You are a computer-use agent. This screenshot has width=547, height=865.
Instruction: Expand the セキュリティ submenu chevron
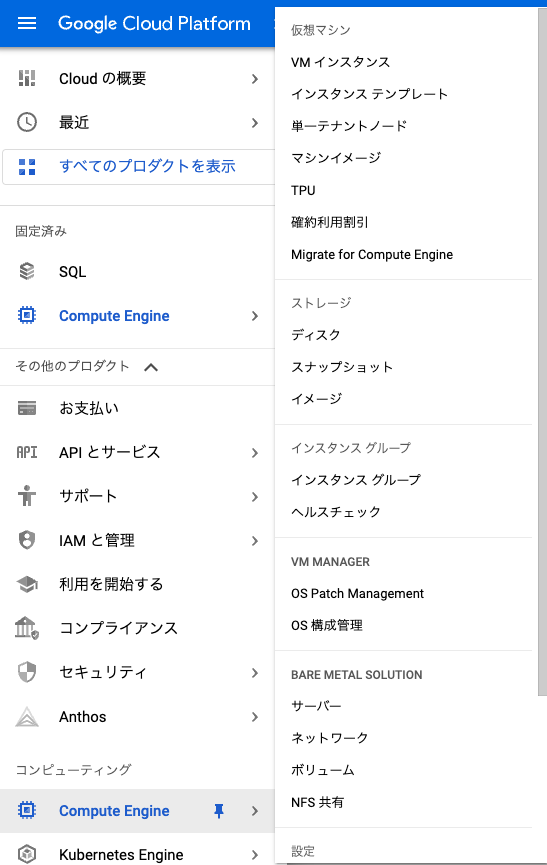coord(255,672)
